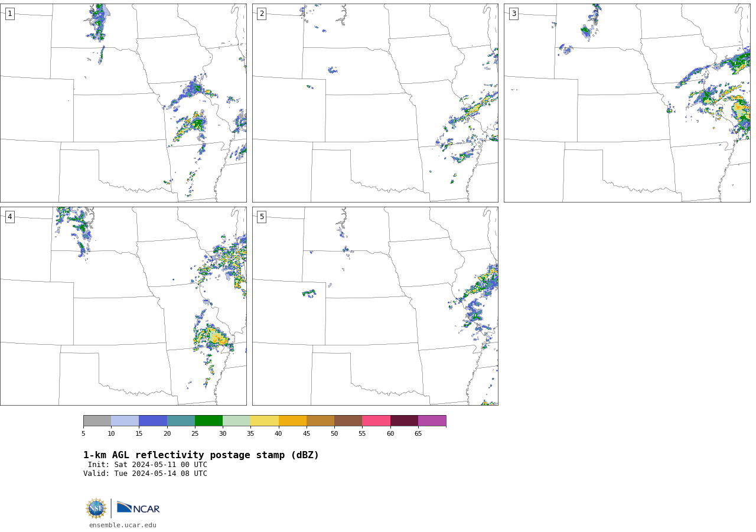
Task: Click the dark green 25-30 dBZ swatch
Action: click(x=208, y=421)
